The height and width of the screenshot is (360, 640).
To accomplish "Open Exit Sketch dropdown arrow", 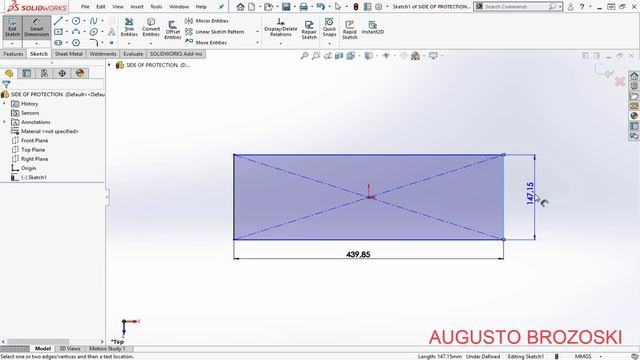I will [12, 44].
